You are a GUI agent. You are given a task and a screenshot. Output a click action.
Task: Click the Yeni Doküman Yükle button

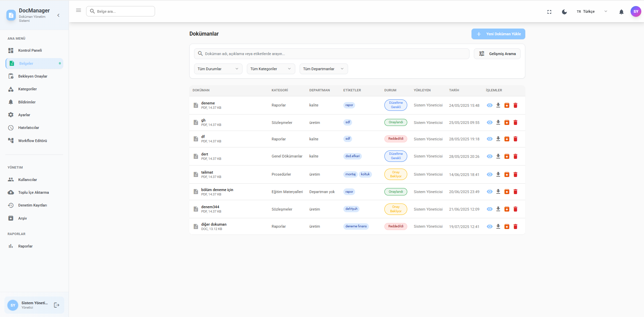(498, 34)
